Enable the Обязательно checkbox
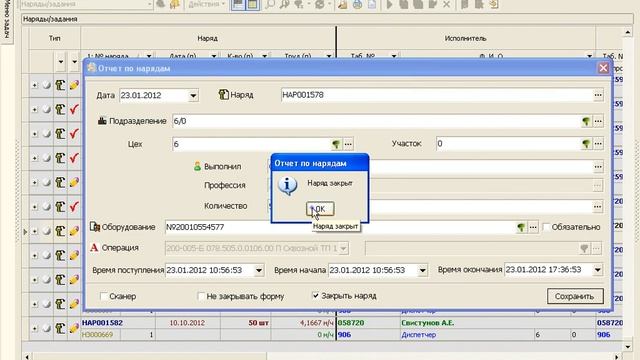 [x=546, y=227]
